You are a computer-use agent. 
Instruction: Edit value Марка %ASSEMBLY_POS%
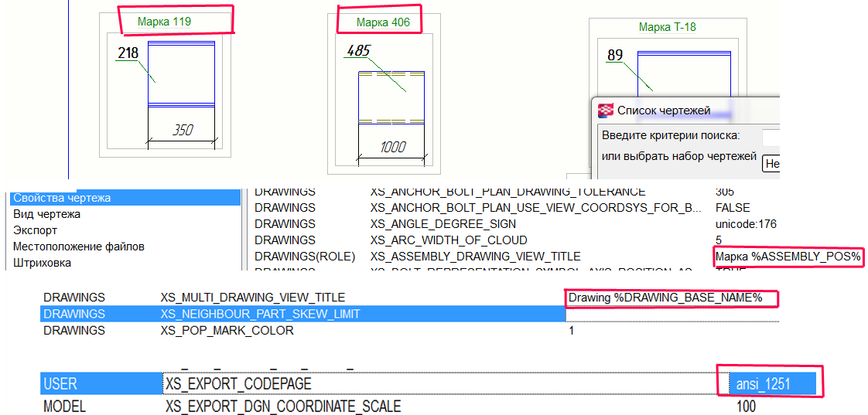coord(788,257)
